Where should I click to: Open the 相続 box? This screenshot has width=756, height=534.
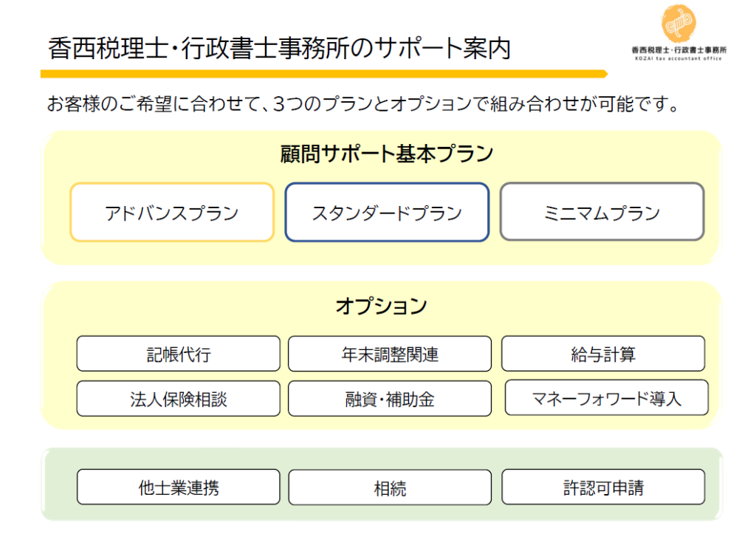[x=390, y=487]
